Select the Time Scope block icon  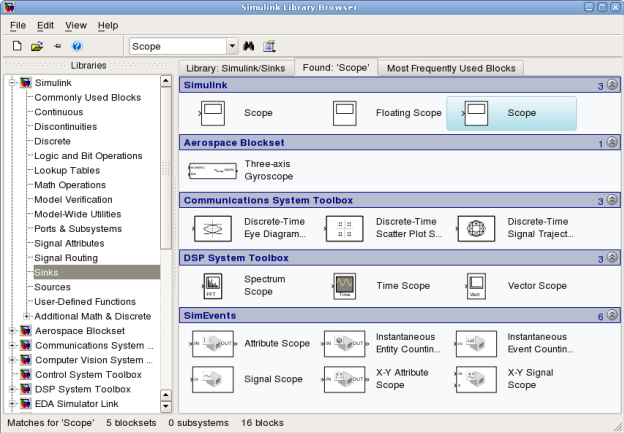click(x=345, y=286)
